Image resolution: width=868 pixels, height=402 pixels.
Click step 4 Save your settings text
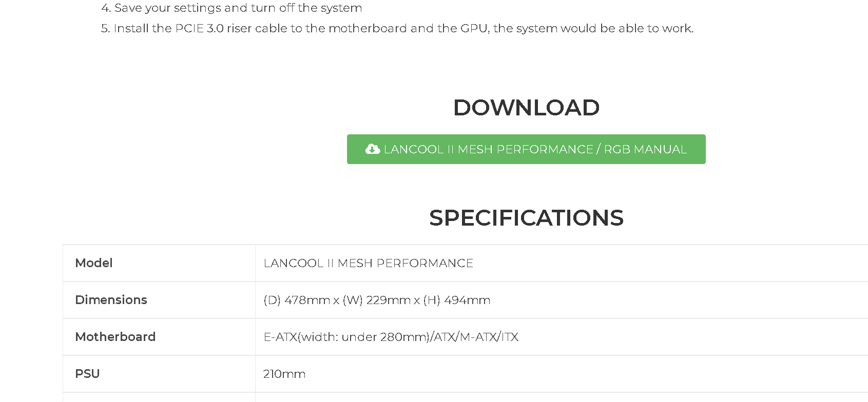tap(232, 8)
